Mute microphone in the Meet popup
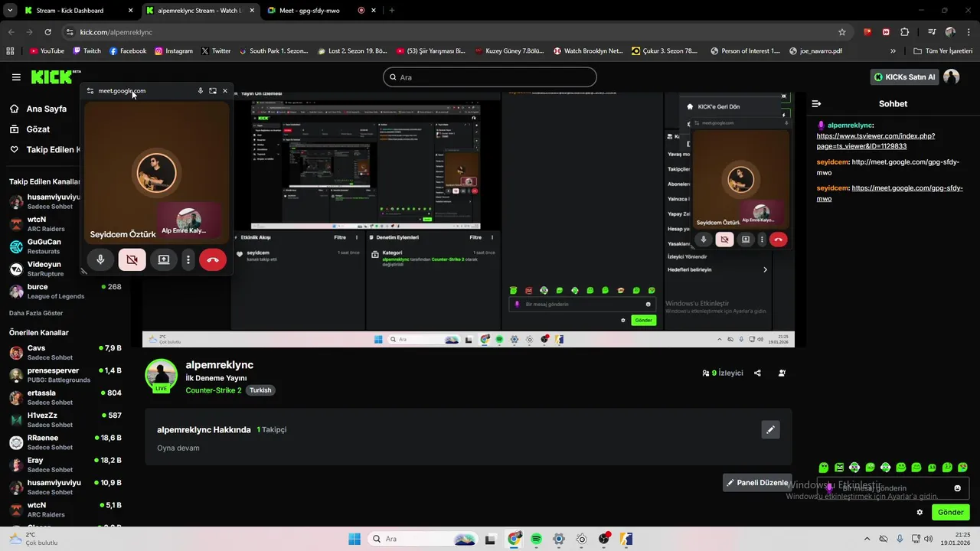The image size is (980, 551). pos(100,259)
